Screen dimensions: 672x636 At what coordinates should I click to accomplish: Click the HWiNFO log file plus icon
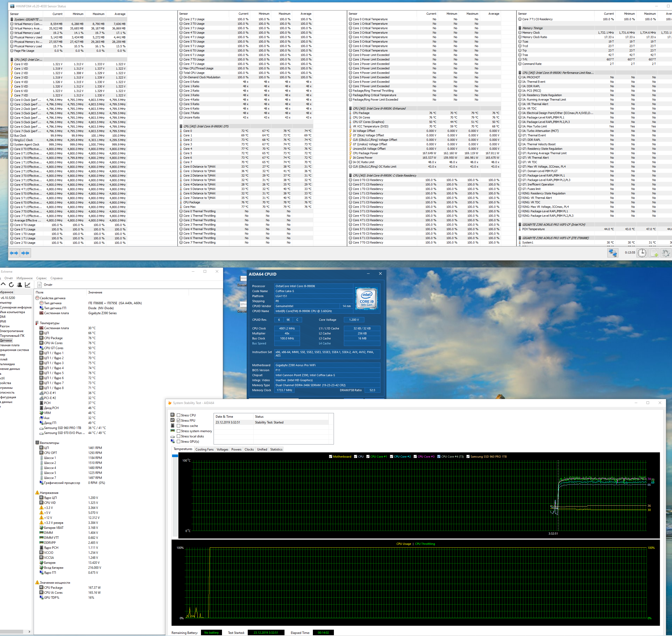tap(654, 253)
